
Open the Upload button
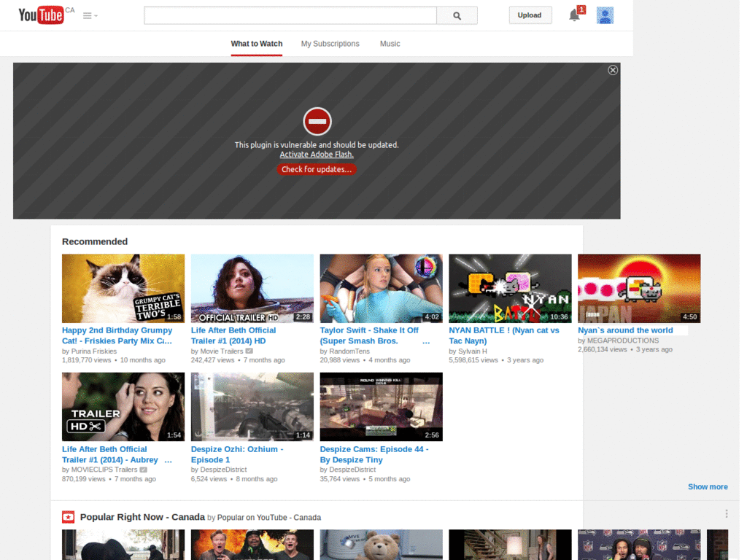tap(530, 15)
